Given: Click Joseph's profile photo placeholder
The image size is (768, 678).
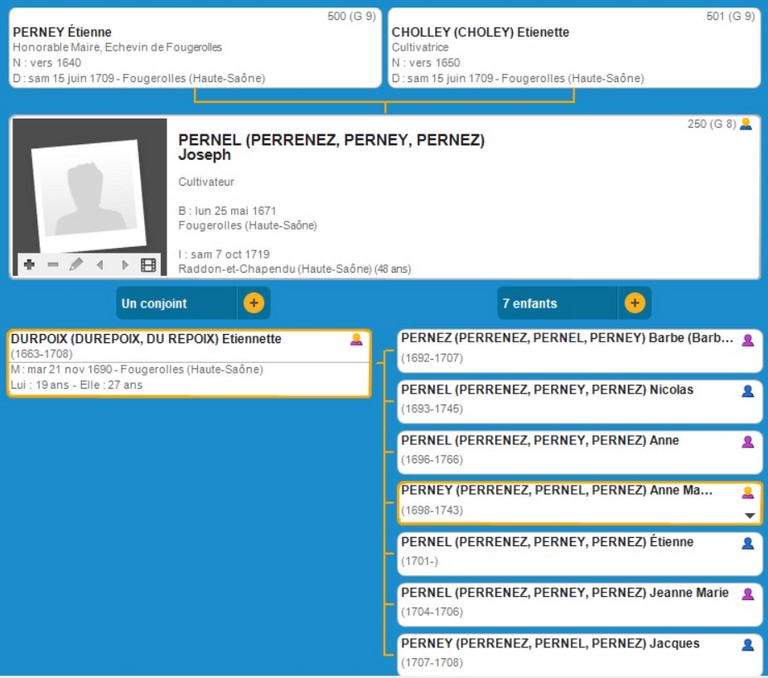Looking at the screenshot, I should (x=88, y=190).
